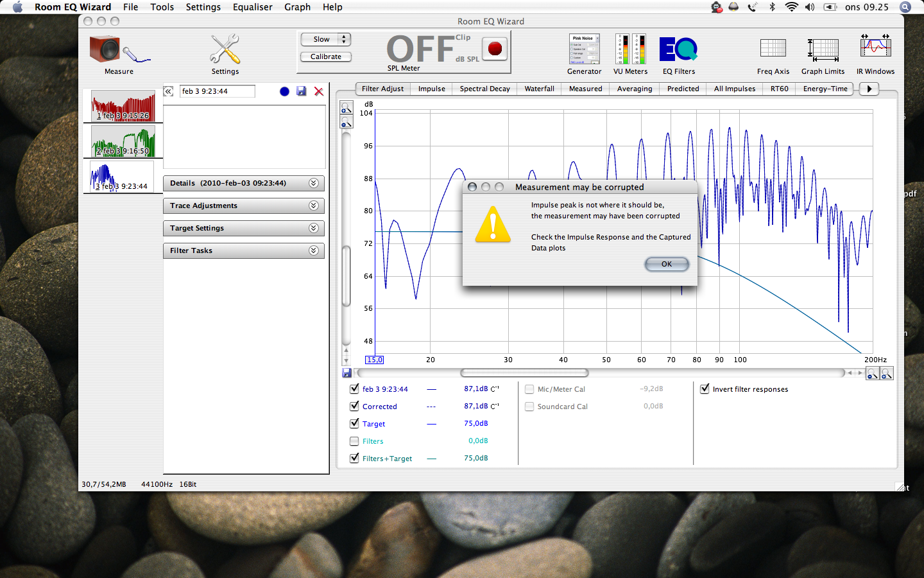Image resolution: width=924 pixels, height=578 pixels.
Task: Select measurement thumbnail 1 feb 3 9:15:26
Action: (123, 105)
